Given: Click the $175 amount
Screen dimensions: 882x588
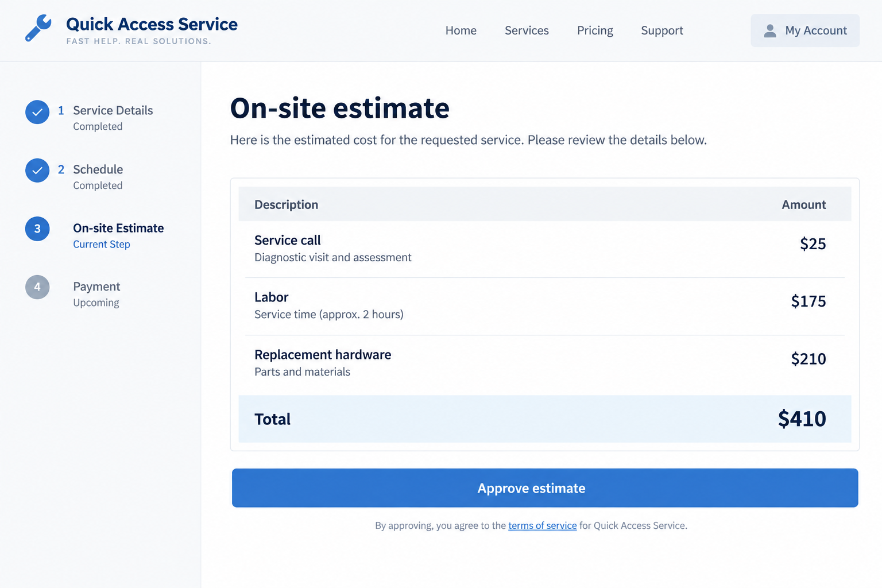Looking at the screenshot, I should click(x=808, y=301).
